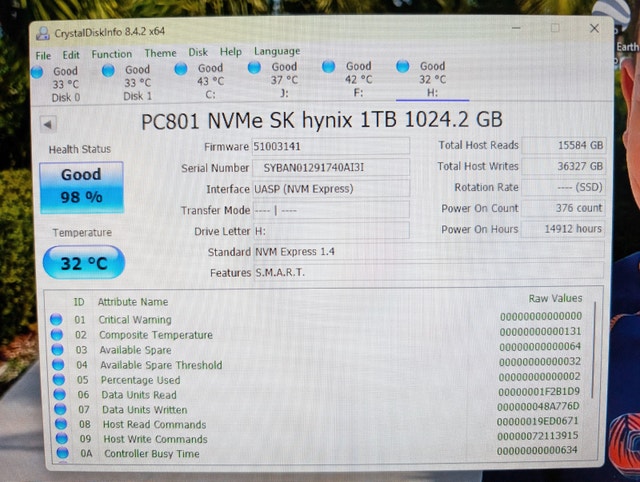The width and height of the screenshot is (640, 482).
Task: Switch to the Disk 0 tab
Action: [x=65, y=84]
